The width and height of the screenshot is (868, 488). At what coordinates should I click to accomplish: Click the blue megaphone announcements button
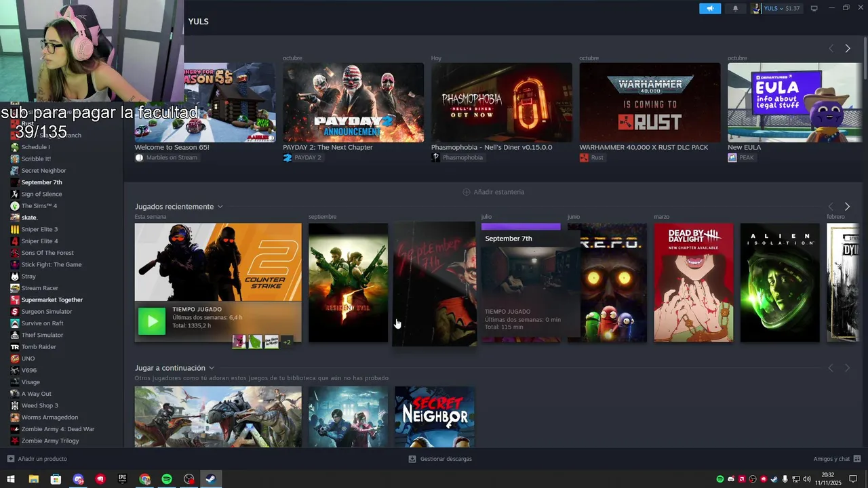pos(710,8)
